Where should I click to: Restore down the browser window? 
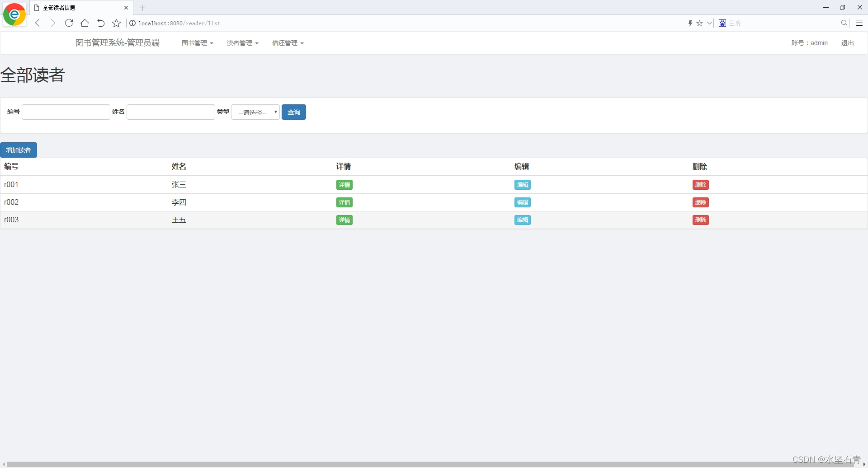click(842, 7)
